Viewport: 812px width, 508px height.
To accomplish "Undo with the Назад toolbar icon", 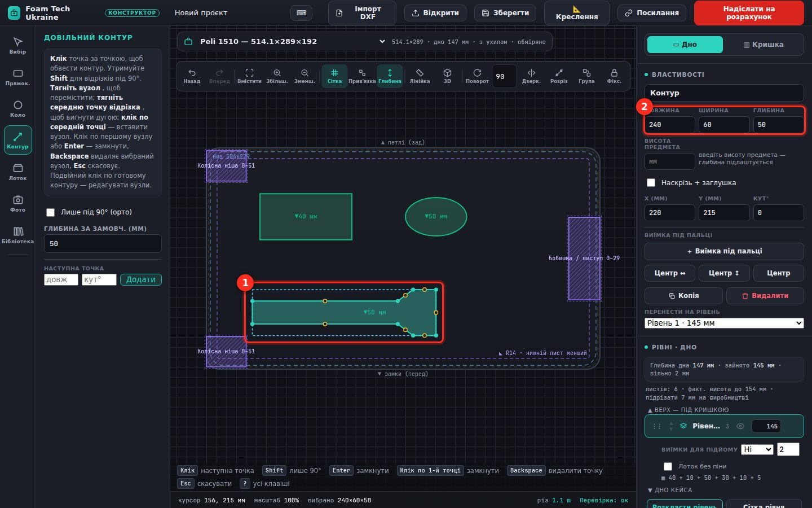I will click(x=192, y=76).
